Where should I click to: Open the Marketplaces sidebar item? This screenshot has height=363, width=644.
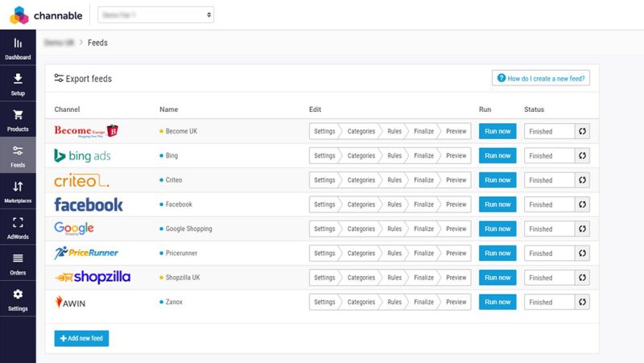18,192
